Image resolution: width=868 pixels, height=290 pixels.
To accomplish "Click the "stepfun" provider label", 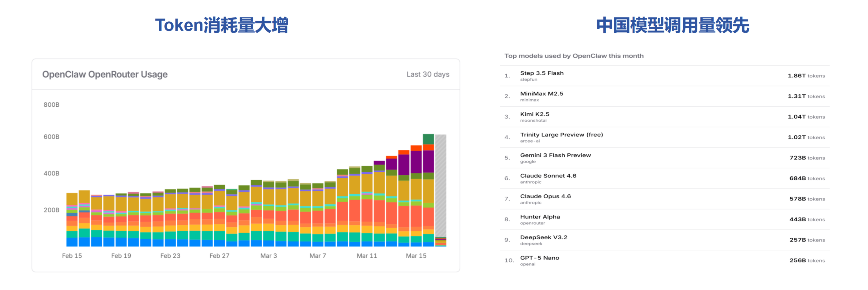I will click(529, 79).
